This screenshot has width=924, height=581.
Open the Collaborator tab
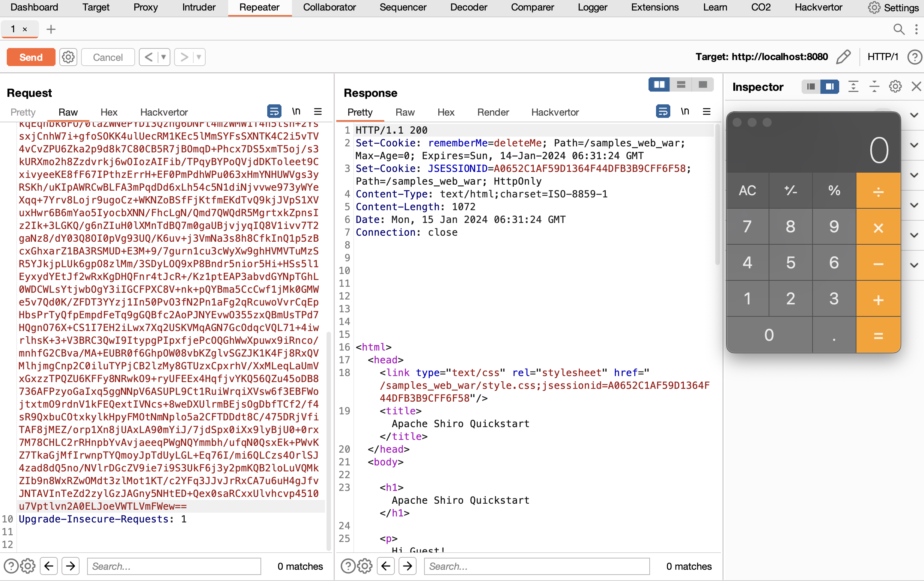click(x=329, y=7)
